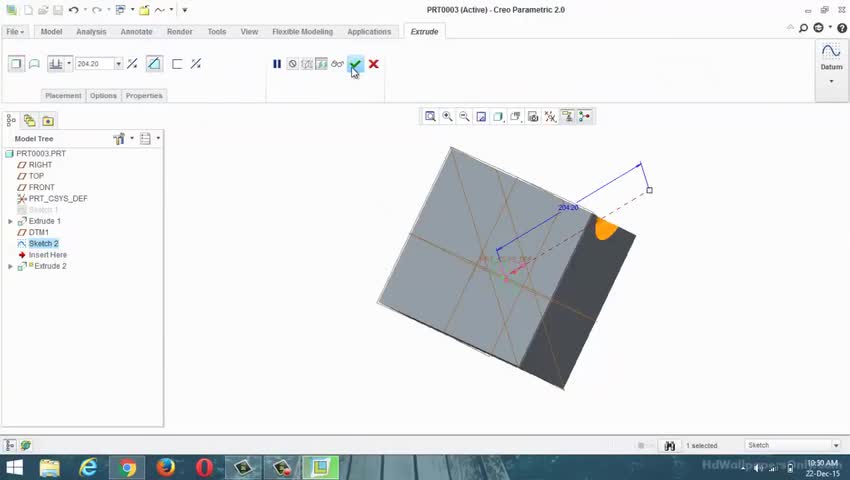The image size is (850, 480).
Task: Toggle the Attached preview mode icon
Action: tap(321, 64)
